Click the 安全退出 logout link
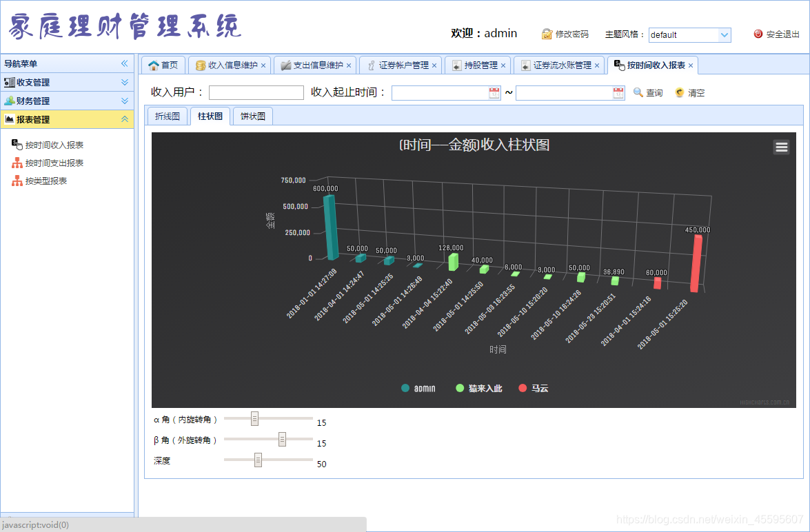The height and width of the screenshot is (532, 810). [776, 34]
